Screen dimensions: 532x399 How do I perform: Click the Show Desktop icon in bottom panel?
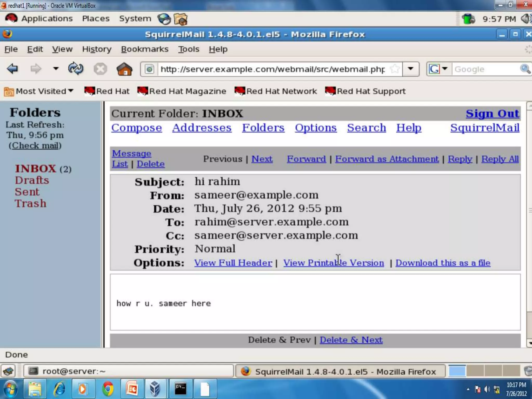click(x=9, y=371)
